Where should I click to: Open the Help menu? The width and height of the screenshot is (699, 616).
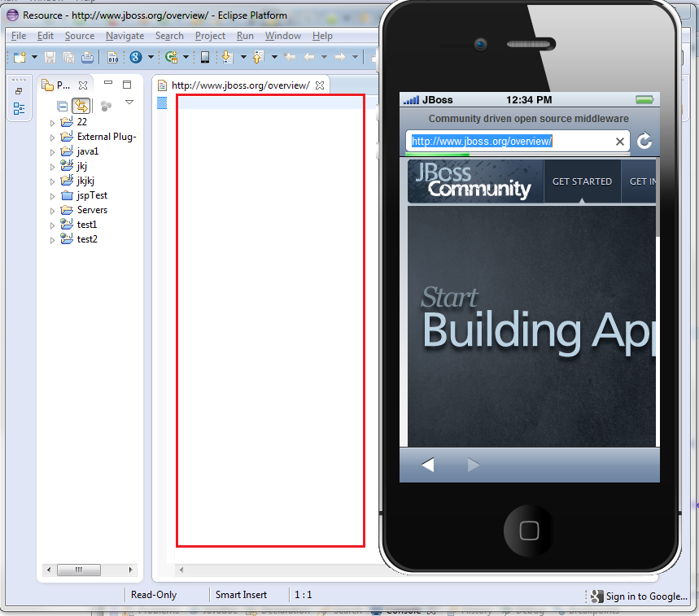point(322,36)
